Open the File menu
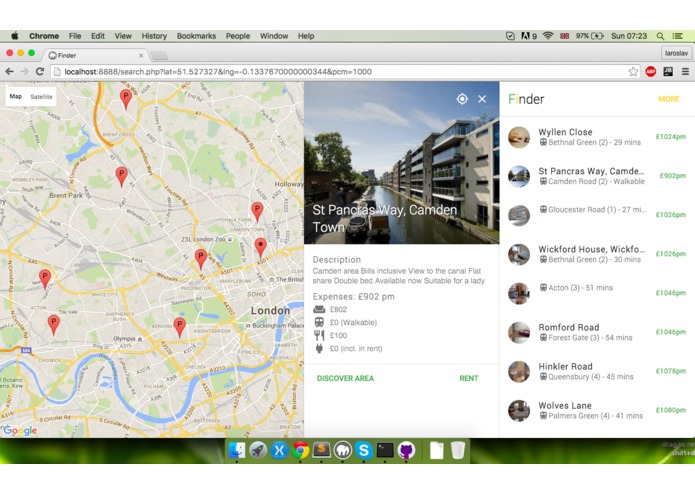The image size is (695, 494). click(x=74, y=36)
